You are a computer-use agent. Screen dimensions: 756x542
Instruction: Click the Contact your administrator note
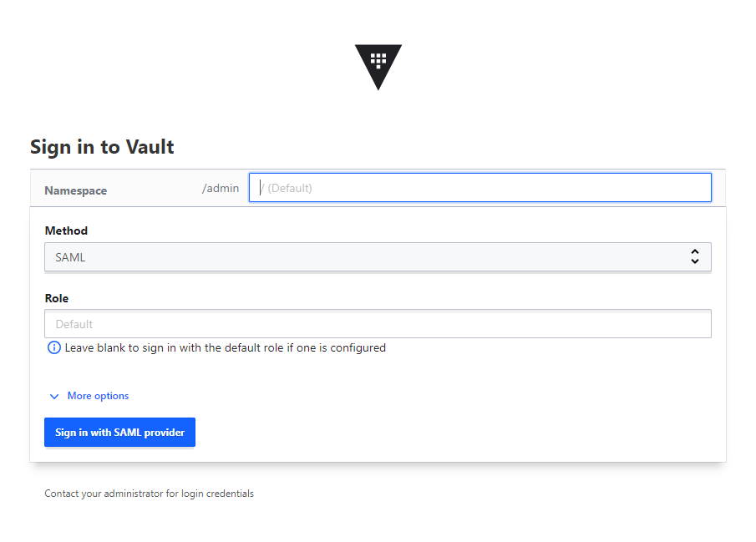(x=150, y=494)
